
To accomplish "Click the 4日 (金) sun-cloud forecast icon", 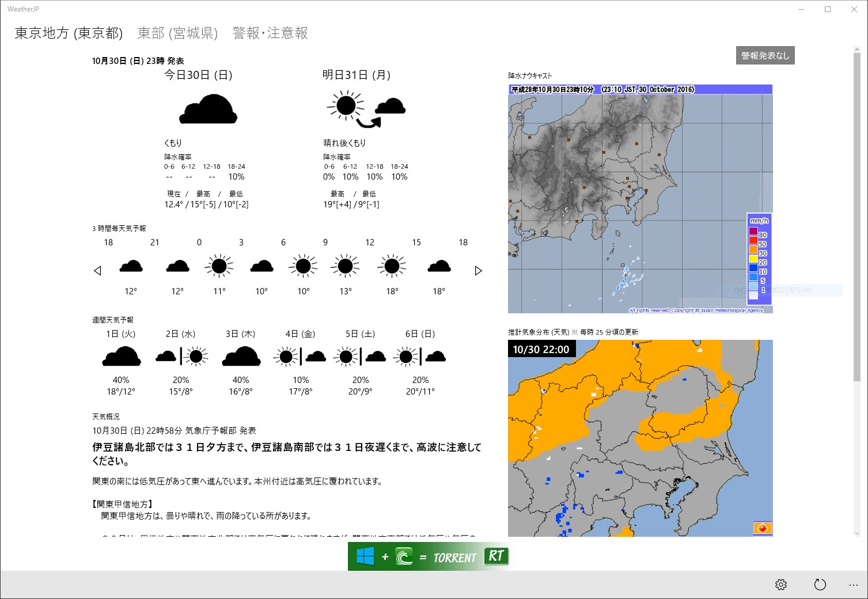I will (x=300, y=357).
